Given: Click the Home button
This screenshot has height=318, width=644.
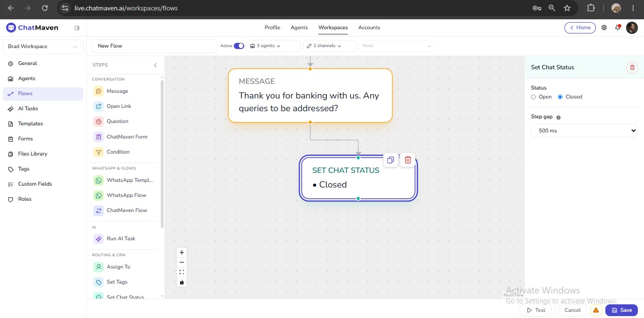Looking at the screenshot, I should tap(580, 28).
